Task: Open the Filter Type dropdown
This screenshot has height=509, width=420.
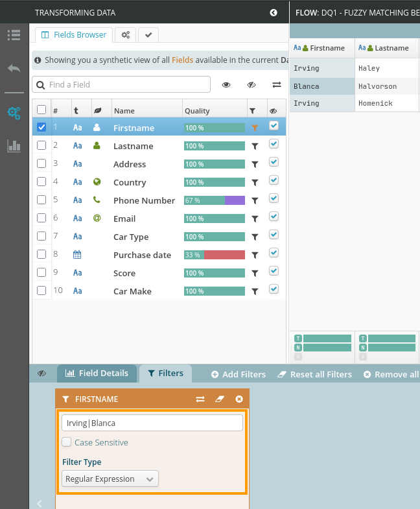Action: coord(110,479)
